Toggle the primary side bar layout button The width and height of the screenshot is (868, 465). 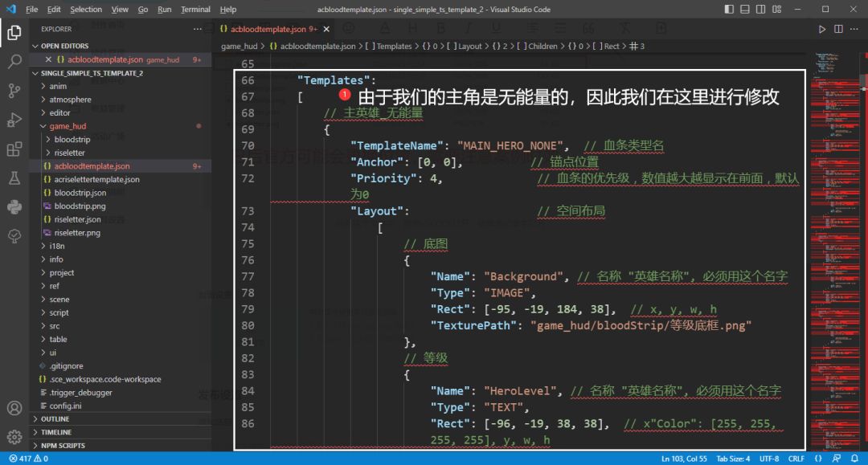[729, 10]
